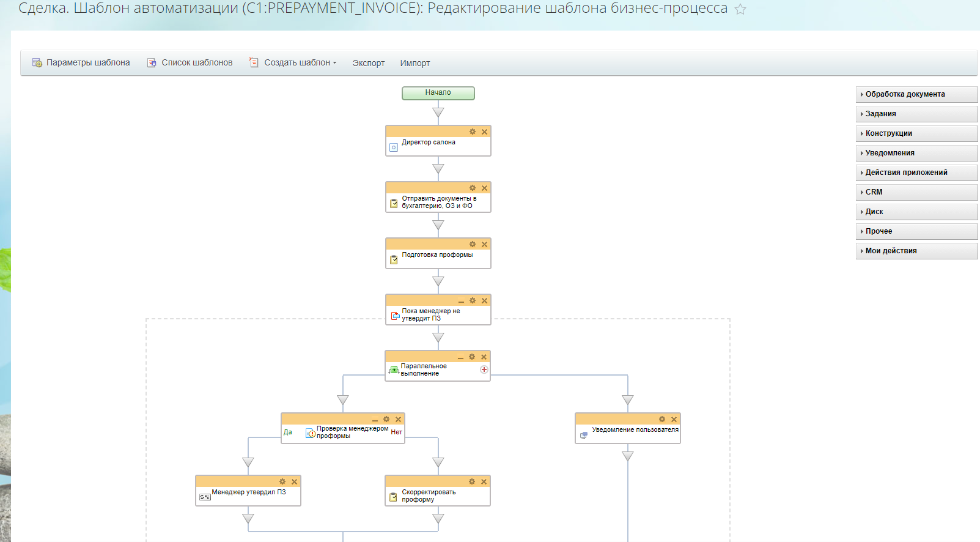Remove the Менеджер утвердил ПЗ block
The image size is (980, 542).
294,482
